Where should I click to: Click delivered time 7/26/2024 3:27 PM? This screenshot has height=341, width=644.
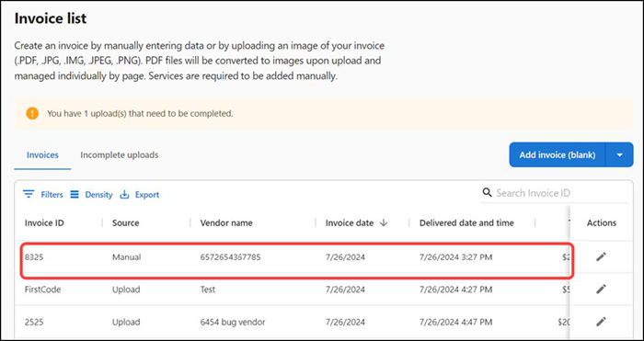(456, 257)
